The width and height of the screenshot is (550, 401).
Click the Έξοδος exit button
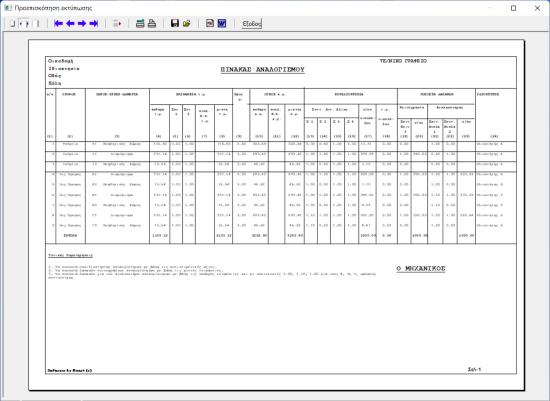[252, 24]
